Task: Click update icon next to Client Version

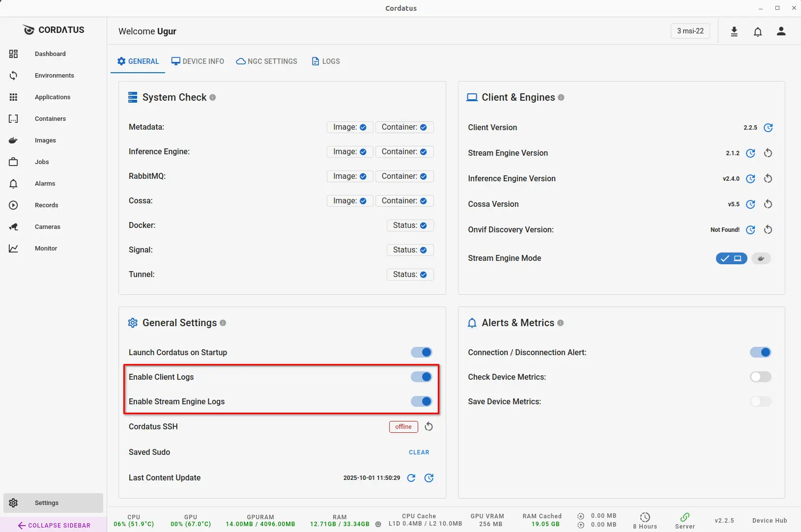Action: [768, 128]
